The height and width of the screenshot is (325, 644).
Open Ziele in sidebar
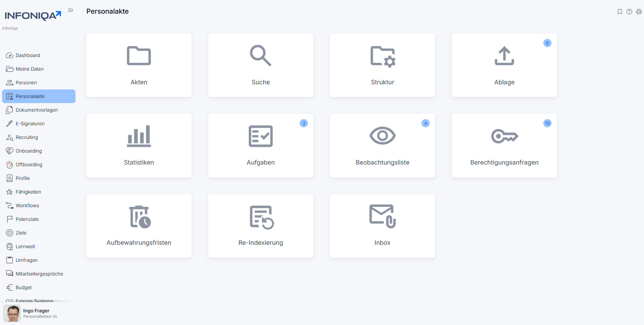(39, 233)
